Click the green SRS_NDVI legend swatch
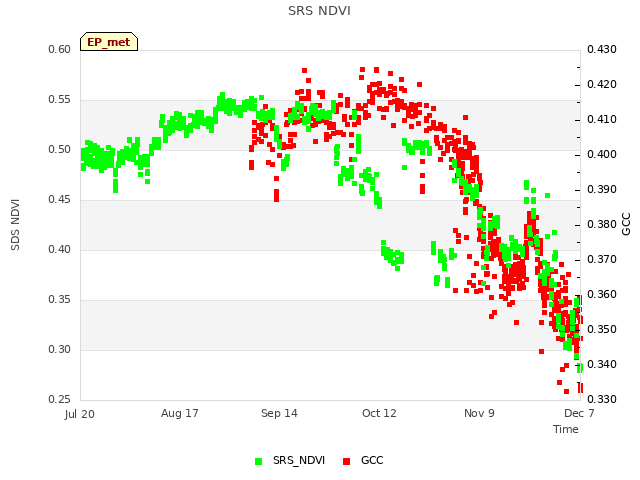This screenshot has width=640, height=480. (258, 461)
